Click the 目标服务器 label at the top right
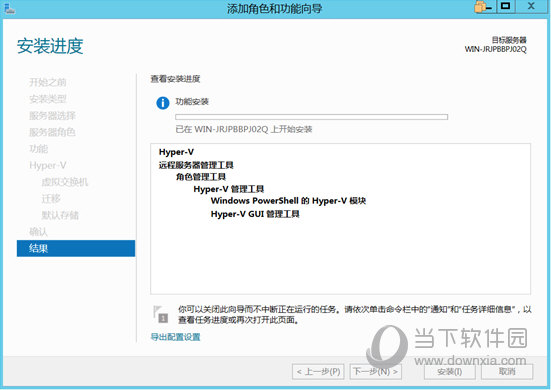 tap(509, 40)
